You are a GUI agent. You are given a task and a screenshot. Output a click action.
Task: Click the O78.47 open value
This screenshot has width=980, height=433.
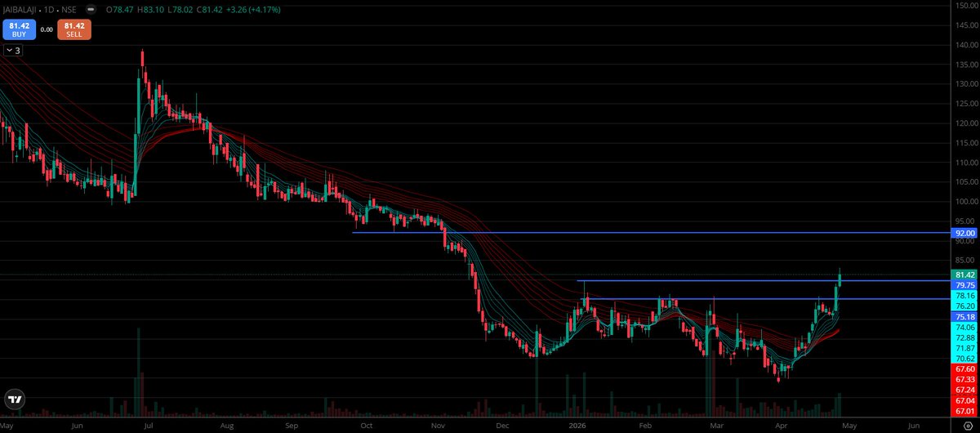120,11
